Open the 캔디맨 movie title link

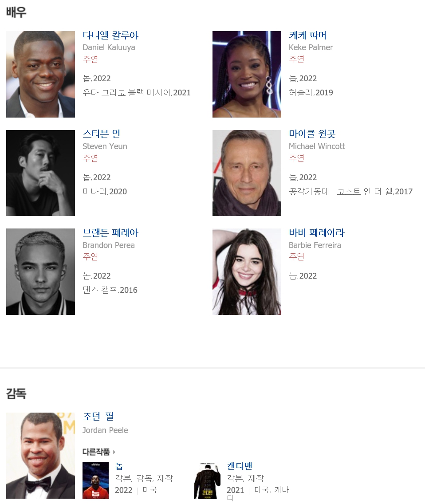(x=240, y=466)
